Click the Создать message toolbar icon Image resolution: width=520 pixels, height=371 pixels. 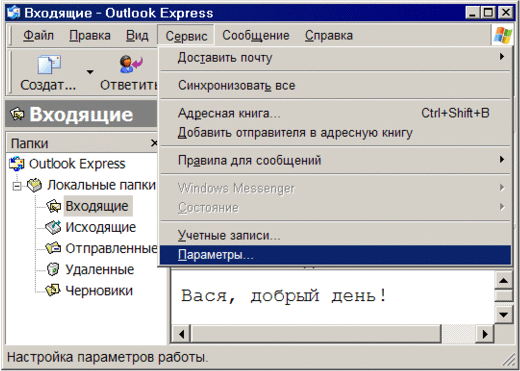49,64
